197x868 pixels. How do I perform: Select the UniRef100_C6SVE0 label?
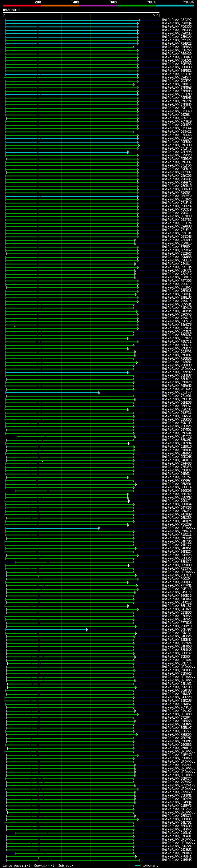click(x=176, y=196)
